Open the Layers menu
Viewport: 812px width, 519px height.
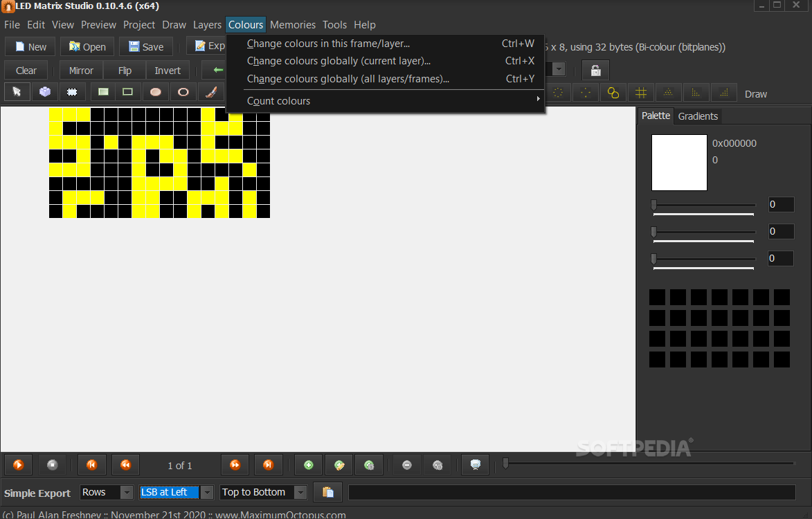tap(207, 25)
